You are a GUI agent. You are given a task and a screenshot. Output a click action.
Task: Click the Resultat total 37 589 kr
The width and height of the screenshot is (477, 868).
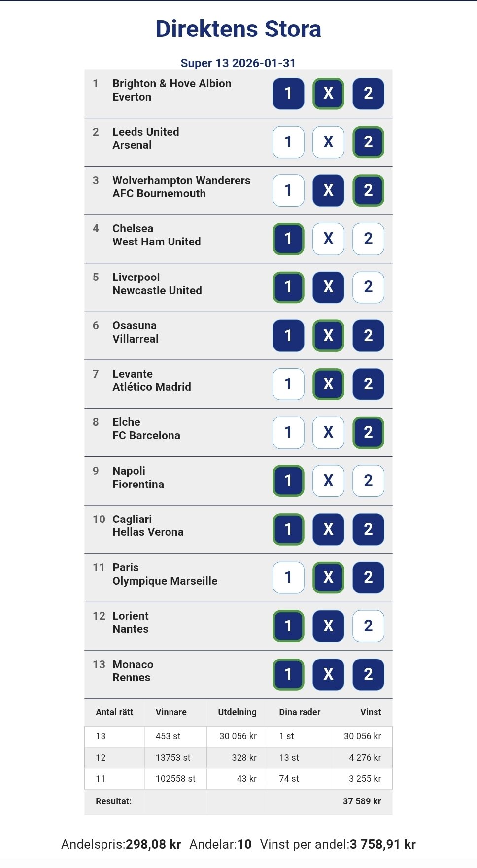pos(362,801)
